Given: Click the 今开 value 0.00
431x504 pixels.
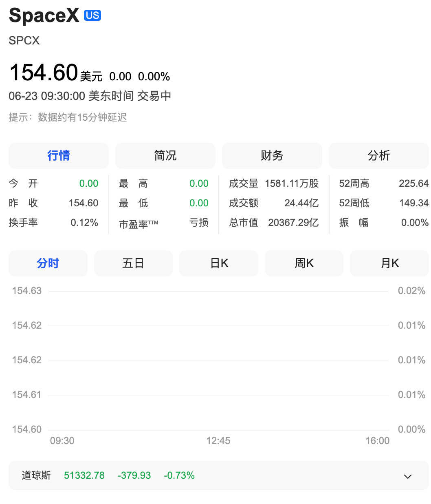Looking at the screenshot, I should click(89, 183).
